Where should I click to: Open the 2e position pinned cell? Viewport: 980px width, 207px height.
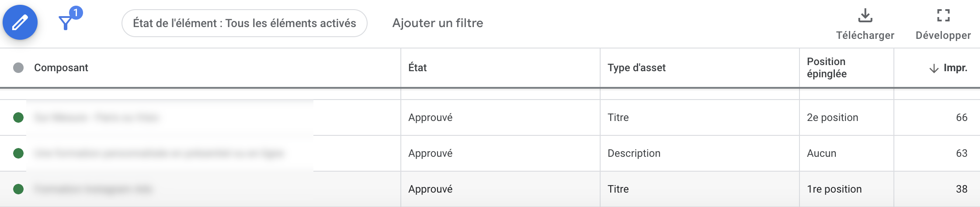pos(832,117)
